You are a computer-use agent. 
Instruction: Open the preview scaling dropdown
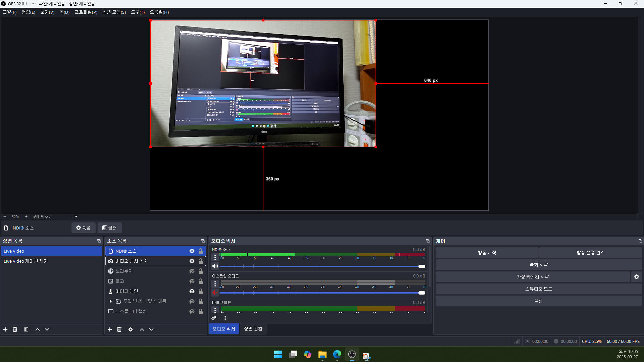tap(76, 217)
